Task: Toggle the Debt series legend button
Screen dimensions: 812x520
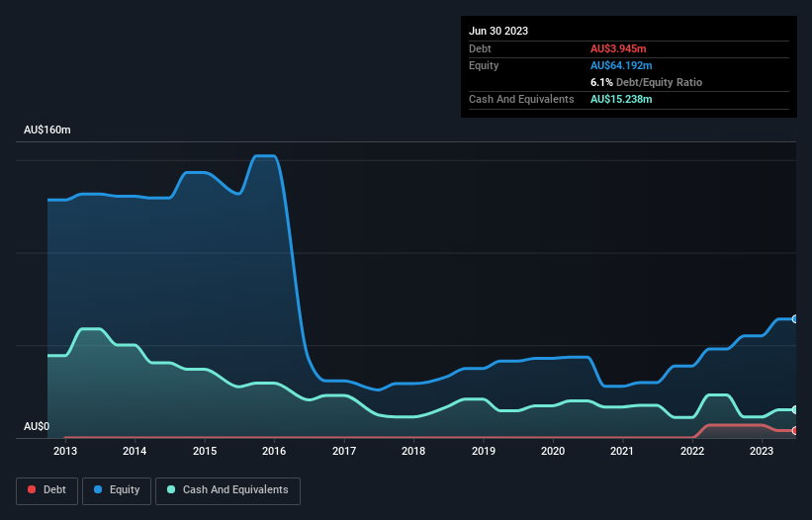Action: (x=47, y=490)
